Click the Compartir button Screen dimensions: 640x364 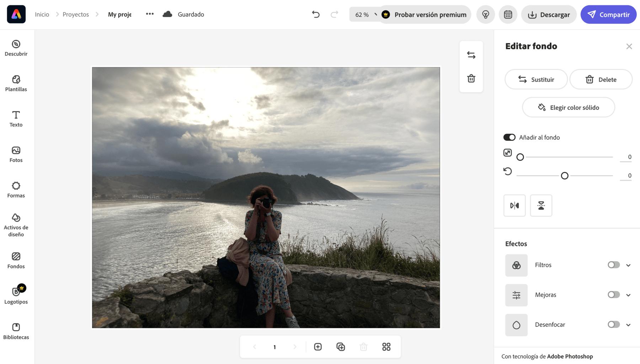(608, 15)
